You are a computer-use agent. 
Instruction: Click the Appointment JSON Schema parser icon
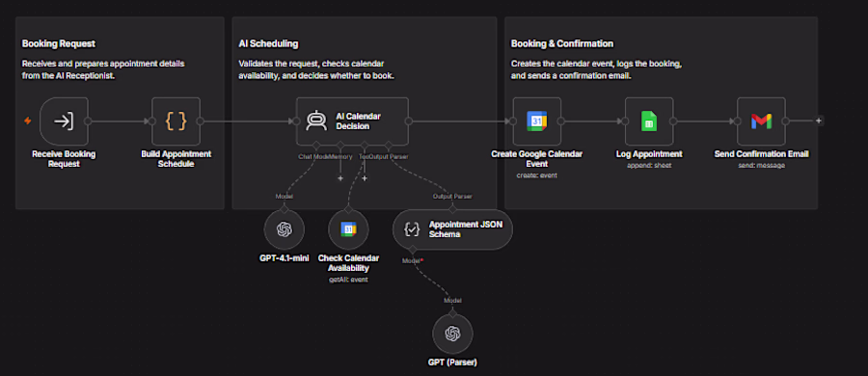[x=412, y=229]
